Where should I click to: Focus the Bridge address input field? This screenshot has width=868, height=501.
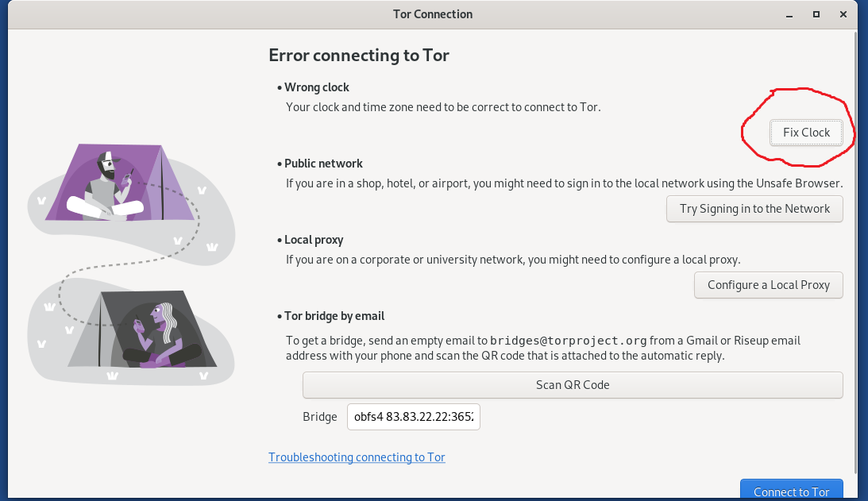(x=413, y=417)
